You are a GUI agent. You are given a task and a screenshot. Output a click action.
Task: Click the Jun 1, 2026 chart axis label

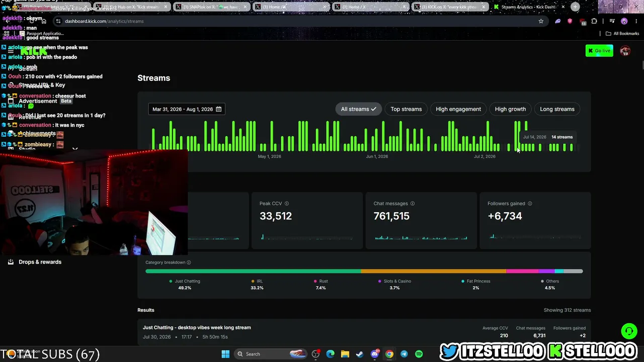pos(377,156)
